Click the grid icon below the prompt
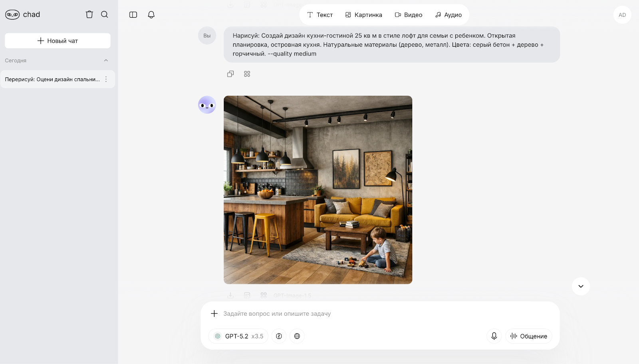 247,74
